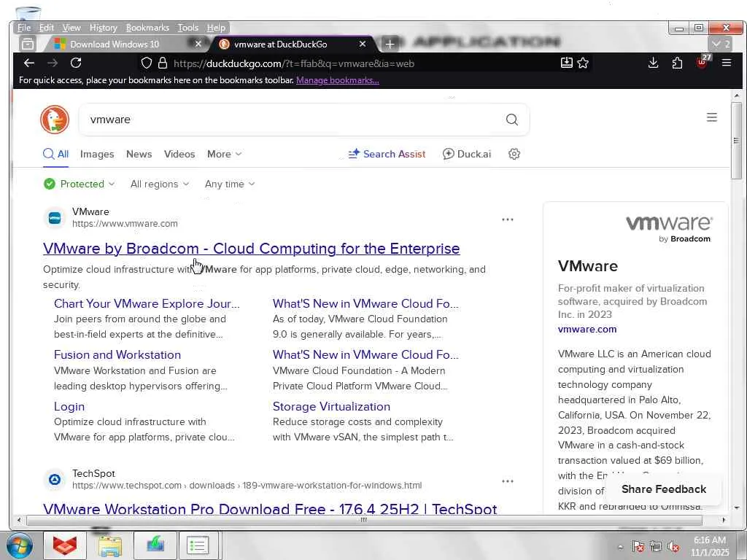This screenshot has height=560, width=747.
Task: Close the Download Windows 10 tab
Action: 198,44
